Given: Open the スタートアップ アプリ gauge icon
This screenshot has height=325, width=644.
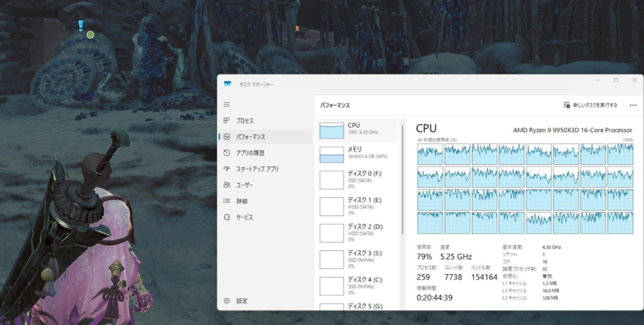Looking at the screenshot, I should (x=226, y=168).
